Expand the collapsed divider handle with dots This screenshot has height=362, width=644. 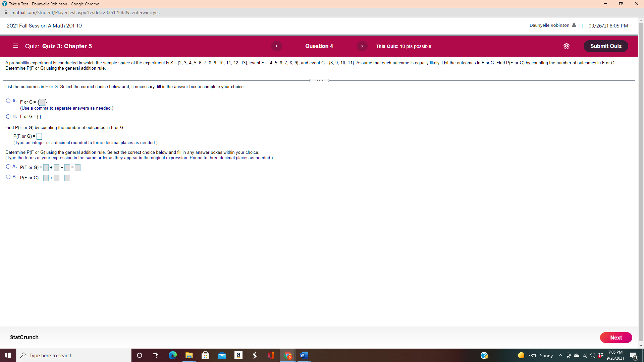point(319,80)
